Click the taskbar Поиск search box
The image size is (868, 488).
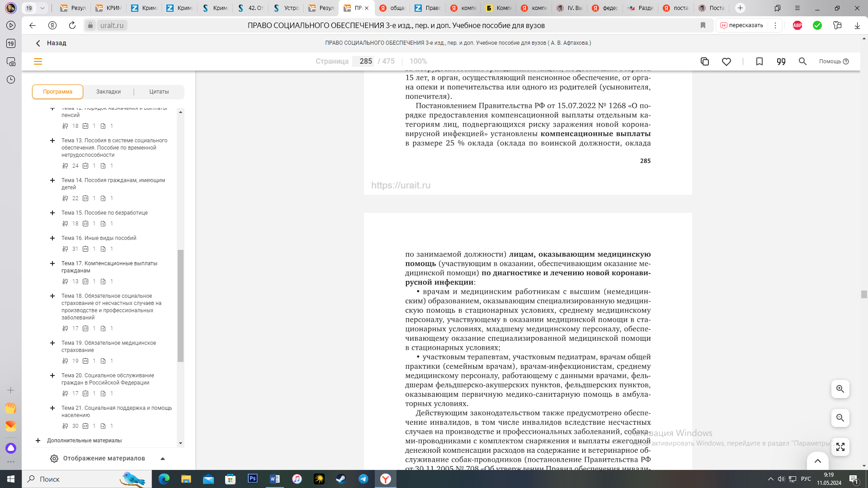click(x=86, y=479)
